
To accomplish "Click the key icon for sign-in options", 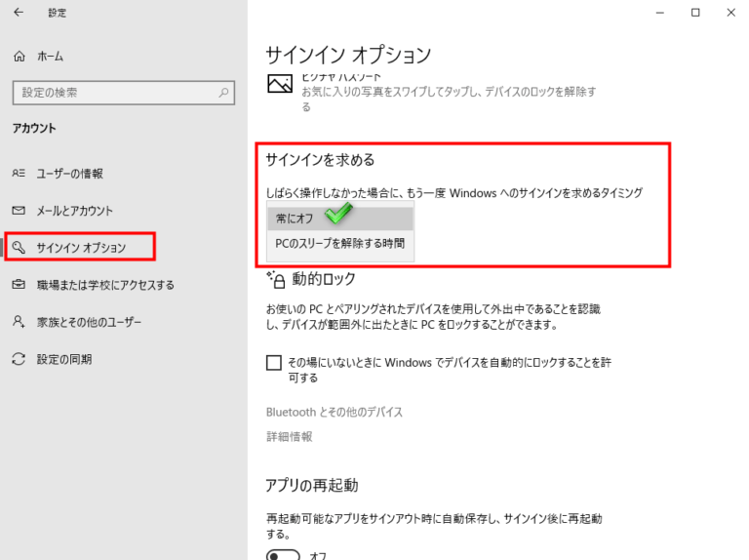I will point(20,248).
